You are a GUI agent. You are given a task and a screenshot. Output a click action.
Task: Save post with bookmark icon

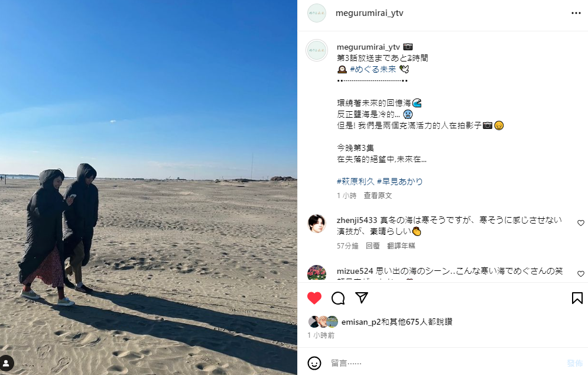[577, 298]
